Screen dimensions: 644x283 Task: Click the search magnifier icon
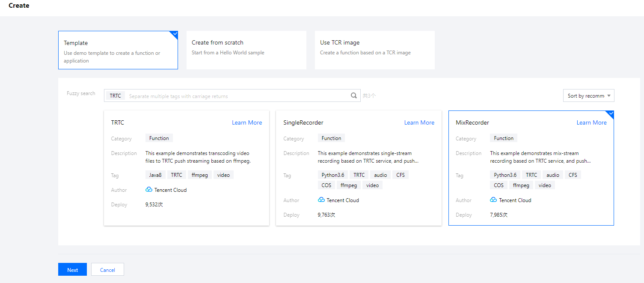pos(354,96)
